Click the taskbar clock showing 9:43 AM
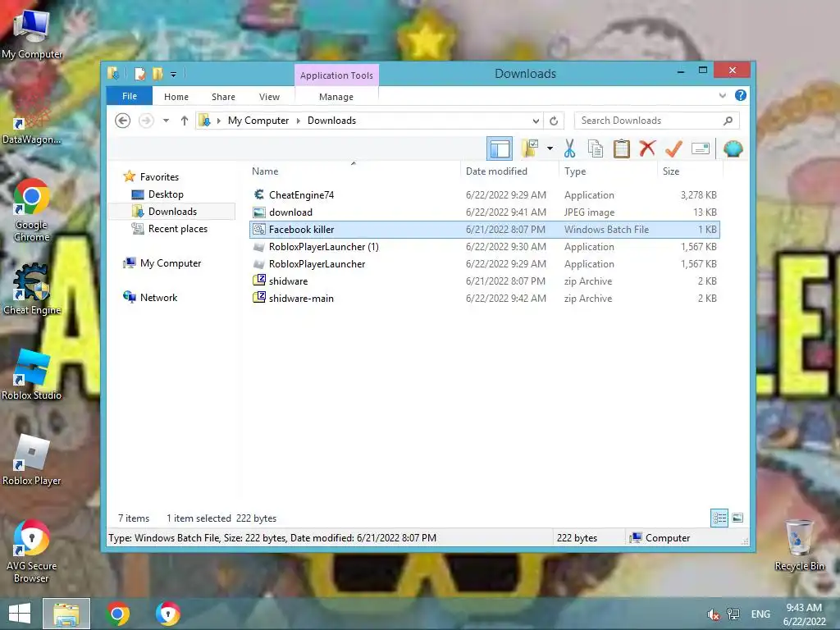840x630 pixels. [804, 614]
